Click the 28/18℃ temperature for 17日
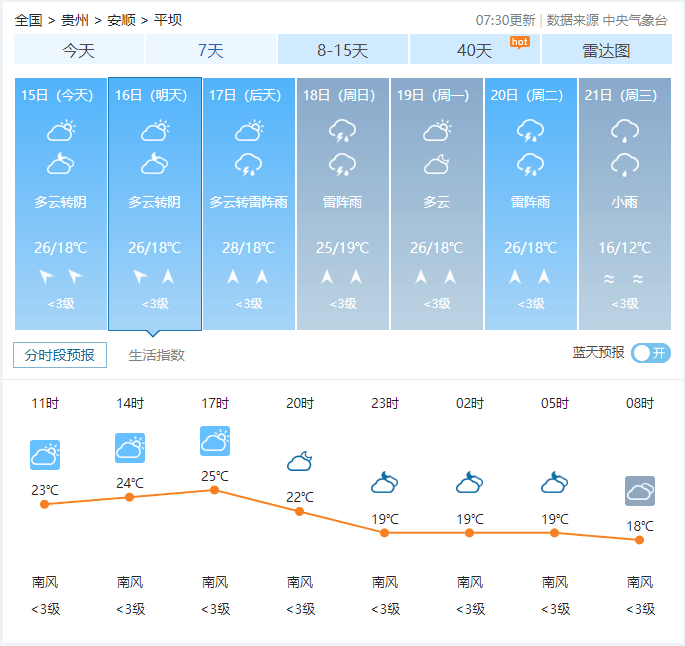The height and width of the screenshot is (646, 685). point(249,248)
